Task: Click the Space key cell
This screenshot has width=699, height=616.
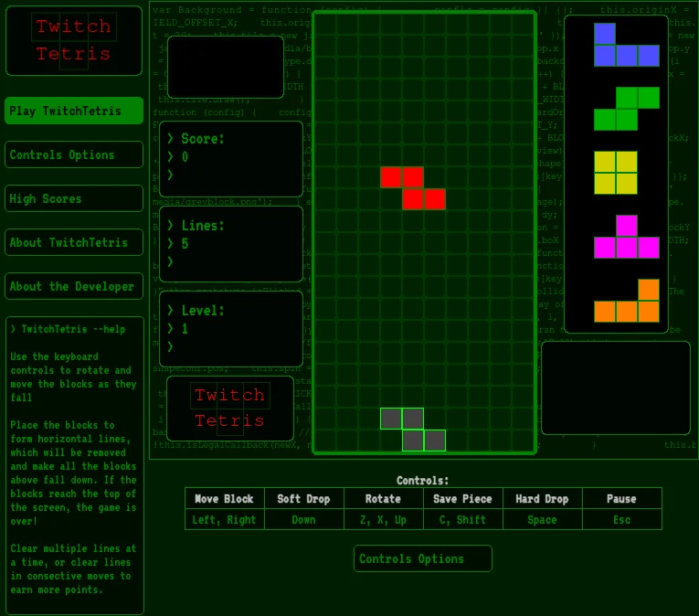Action: [x=543, y=520]
